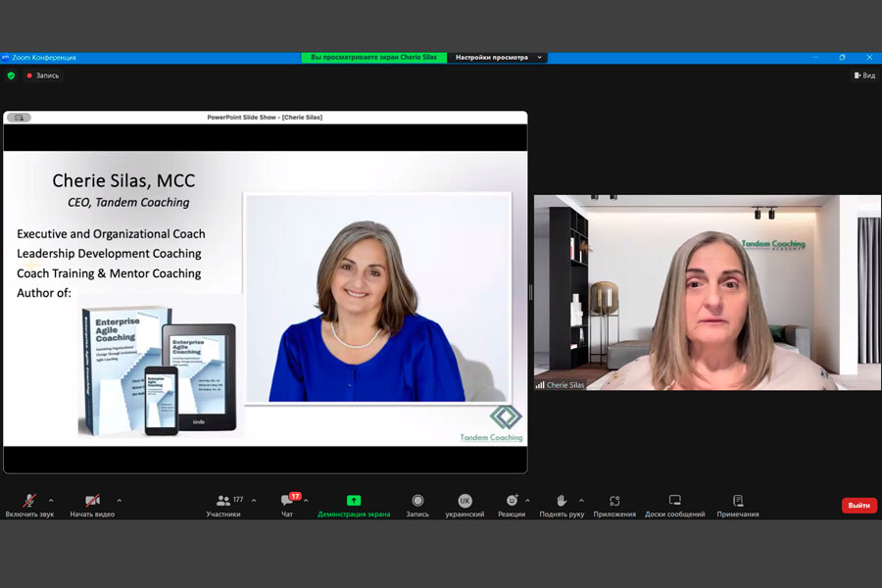
Task: Open the украинский interpretation language icon
Action: [x=465, y=501]
